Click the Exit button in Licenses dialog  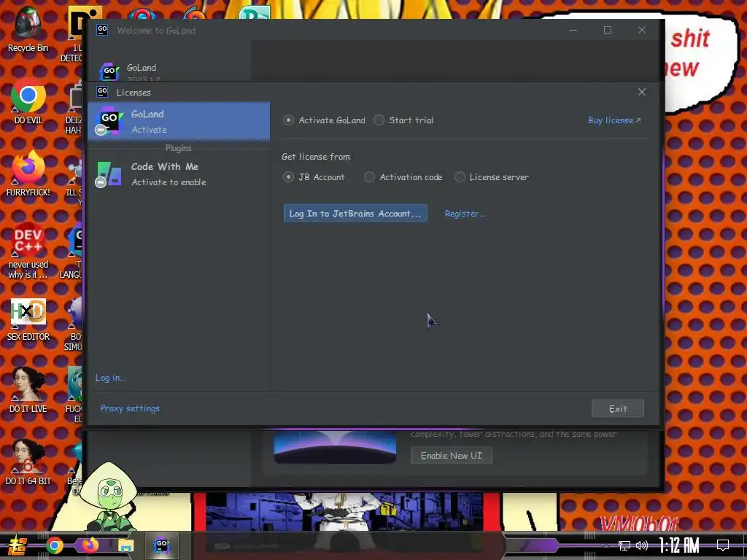(618, 408)
